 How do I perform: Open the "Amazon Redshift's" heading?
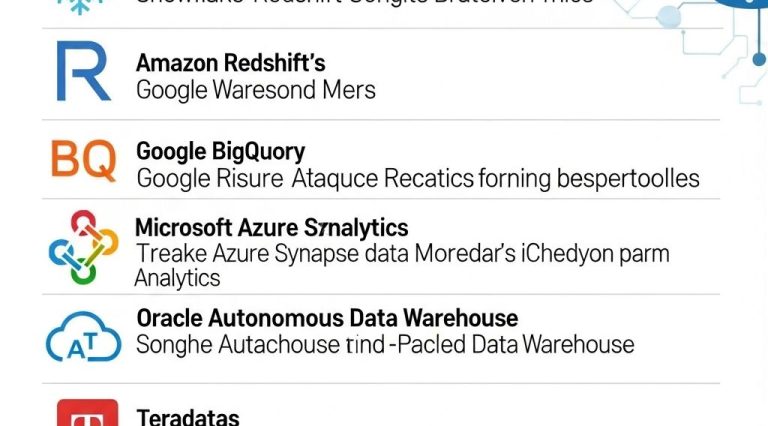coord(230,62)
